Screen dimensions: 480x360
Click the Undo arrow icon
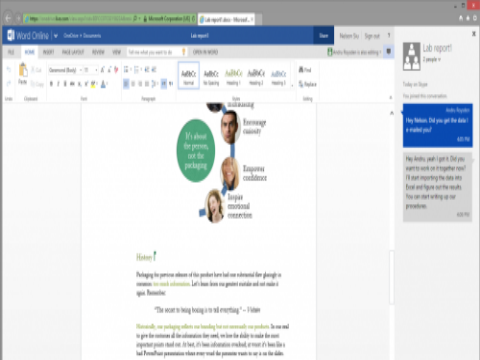[x=9, y=70]
